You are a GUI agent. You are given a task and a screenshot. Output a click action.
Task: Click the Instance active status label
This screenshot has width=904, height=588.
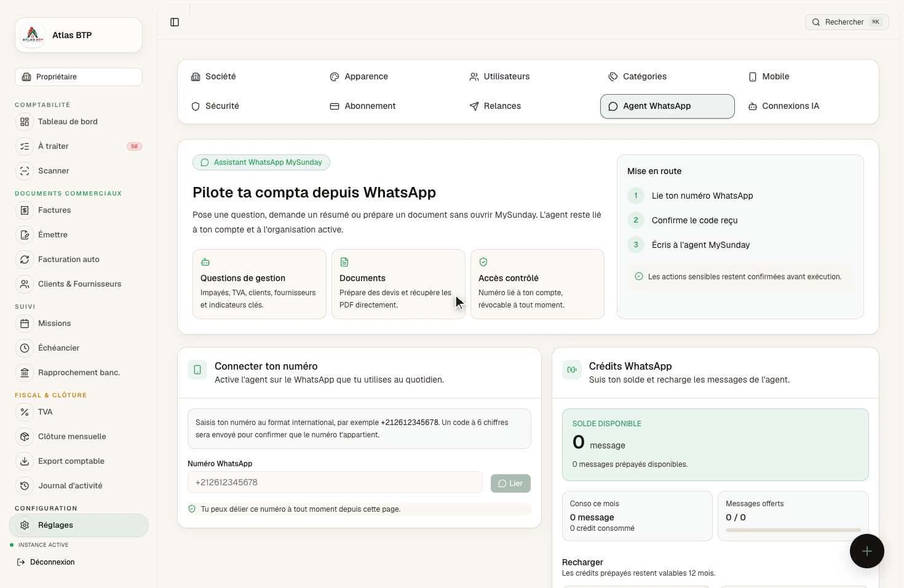tap(43, 545)
